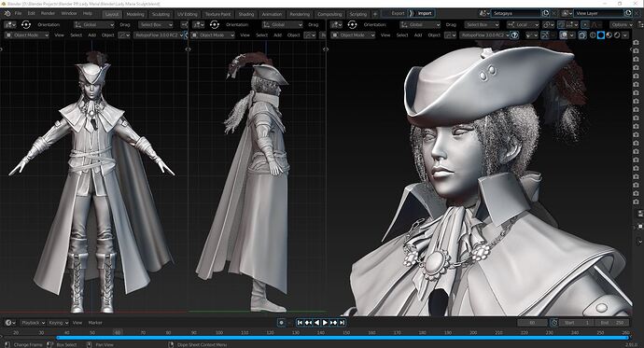
Task: Click transform pivot icon in middle viewport
Action: (x=215, y=24)
